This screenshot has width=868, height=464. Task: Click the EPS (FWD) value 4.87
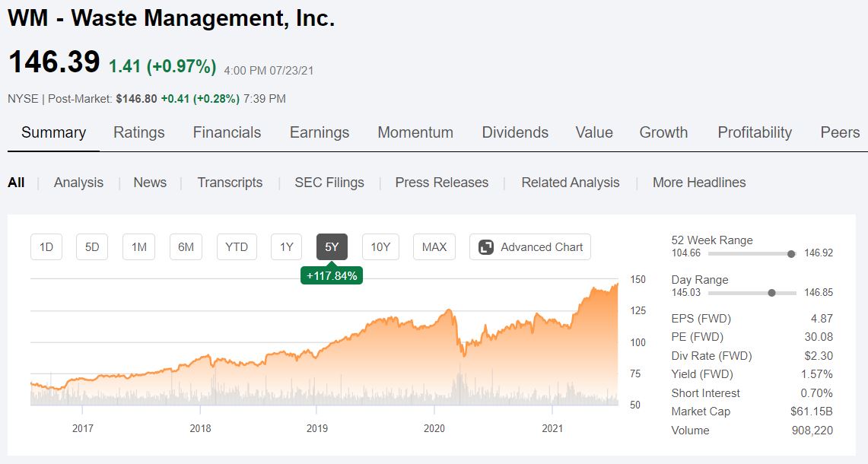(822, 319)
